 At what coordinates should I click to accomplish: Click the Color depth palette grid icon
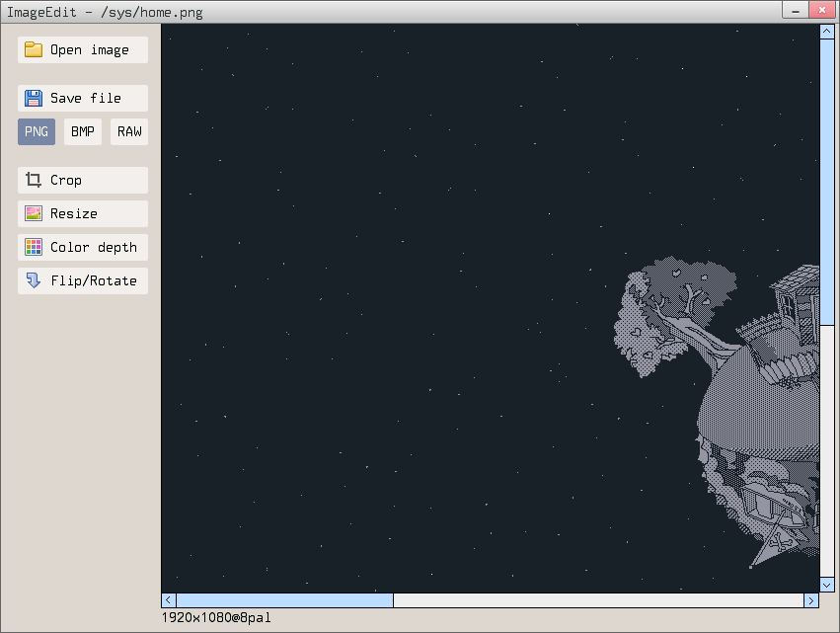click(34, 248)
